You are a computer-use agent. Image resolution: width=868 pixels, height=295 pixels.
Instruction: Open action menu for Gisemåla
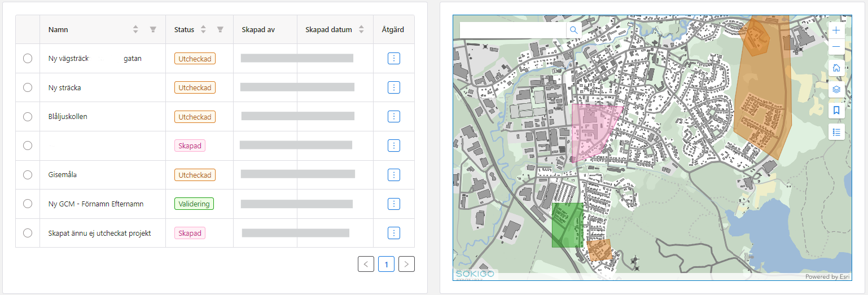point(394,175)
